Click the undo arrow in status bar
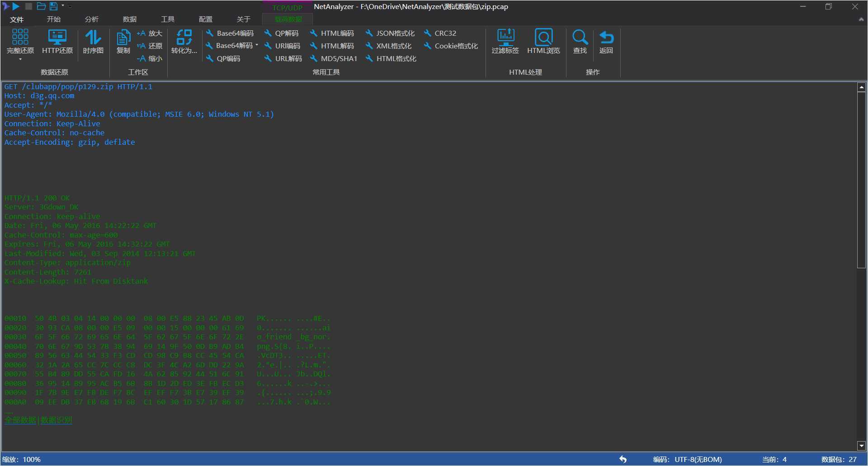This screenshot has height=466, width=868. click(623, 459)
